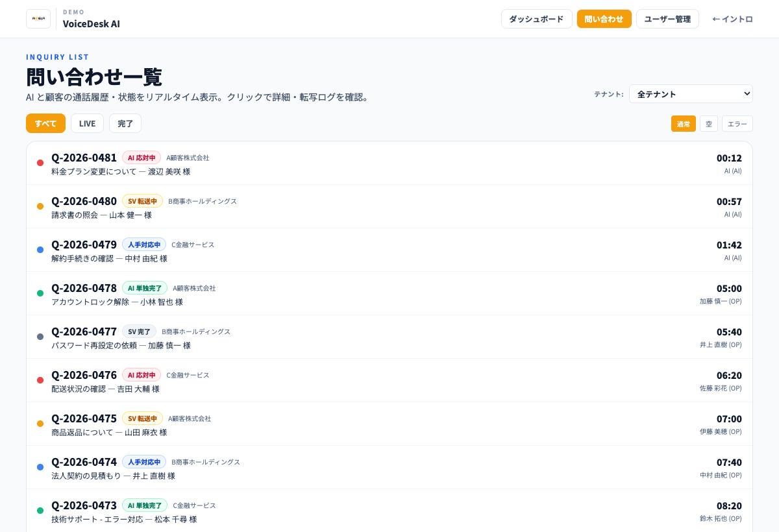
Task: Click the text 商品返品について — 山田 麻衣 様
Action: coord(109,433)
